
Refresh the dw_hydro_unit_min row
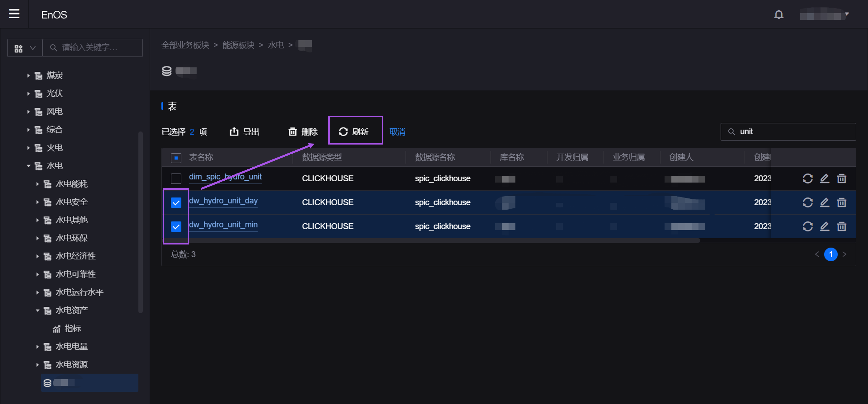(x=807, y=227)
